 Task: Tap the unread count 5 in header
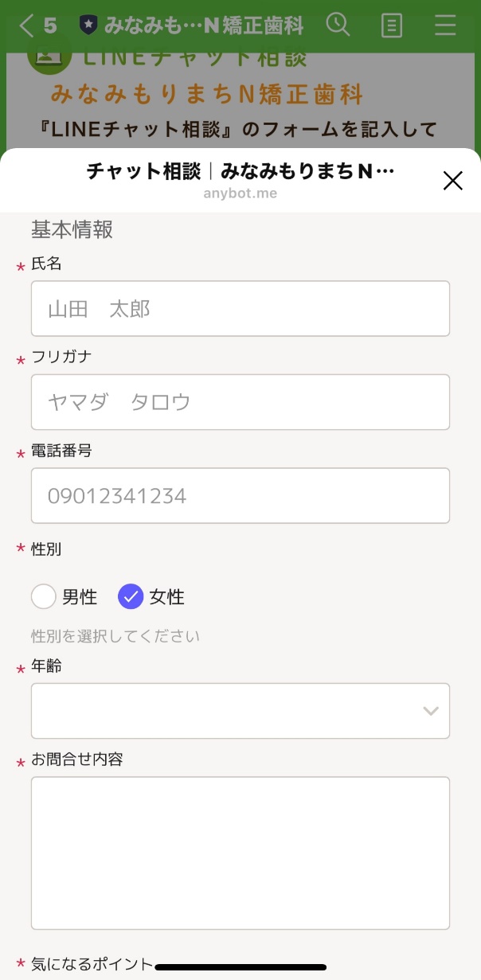coord(50,25)
